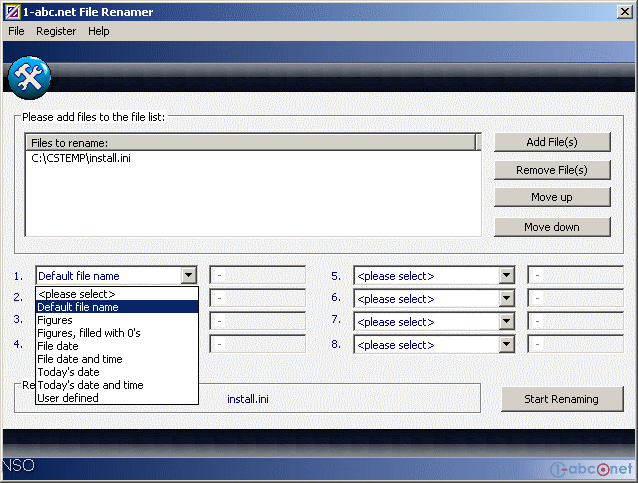This screenshot has height=483, width=638.
Task: Open the Register menu
Action: click(56, 31)
